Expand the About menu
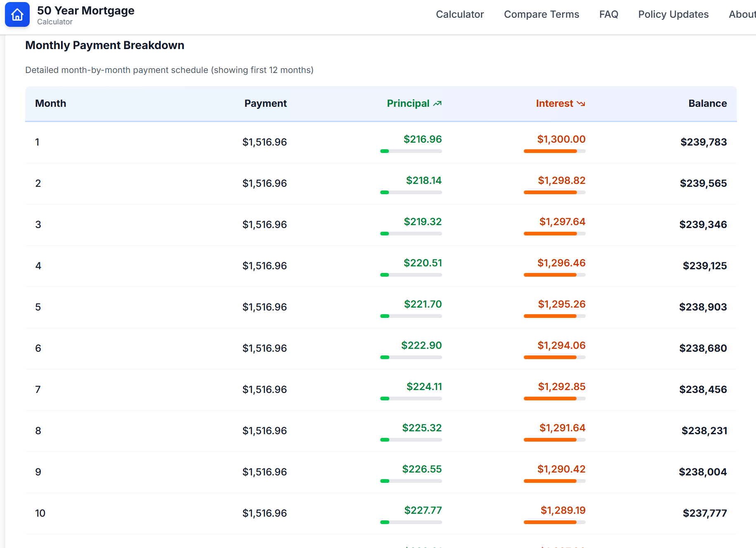The image size is (756, 548). pyautogui.click(x=742, y=14)
